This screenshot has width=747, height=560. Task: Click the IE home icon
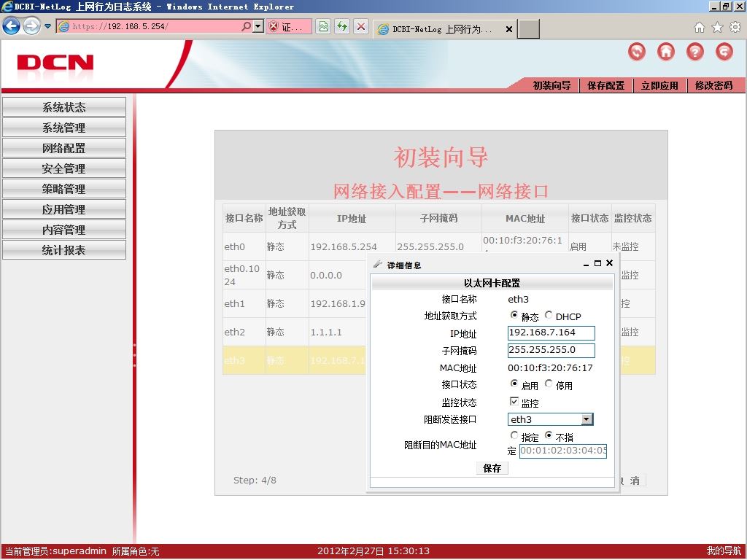700,27
